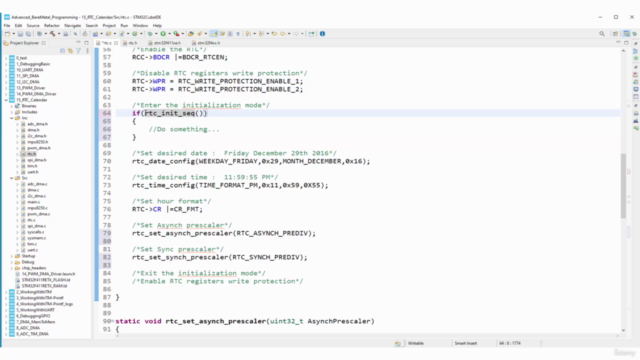The height and width of the screenshot is (360, 640).
Task: Select the 8_ADC_DMA project
Action: click(28, 328)
